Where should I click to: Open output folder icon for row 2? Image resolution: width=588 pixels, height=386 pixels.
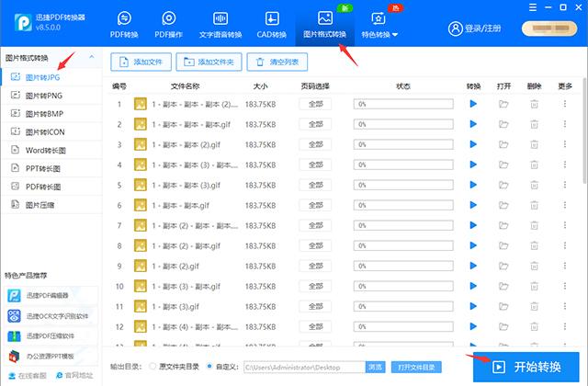pyautogui.click(x=503, y=124)
